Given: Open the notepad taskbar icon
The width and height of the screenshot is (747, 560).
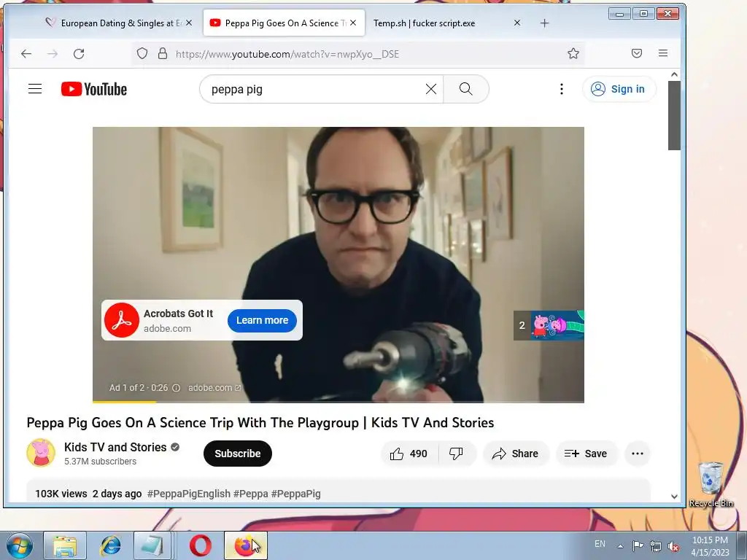Looking at the screenshot, I should click(152, 545).
